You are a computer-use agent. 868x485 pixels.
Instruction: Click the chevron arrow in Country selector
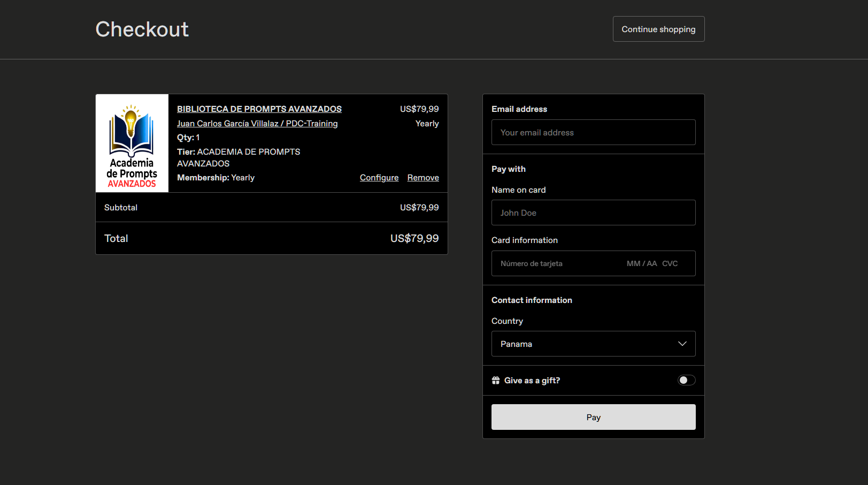682,344
